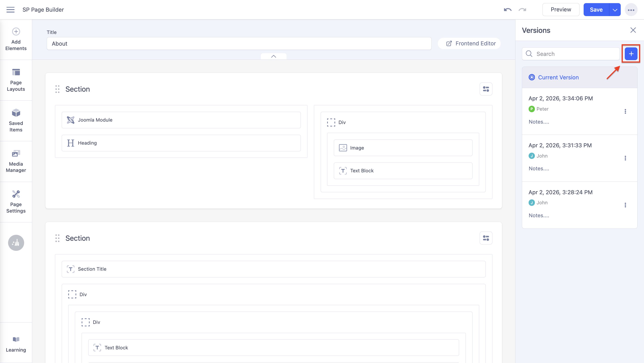Screen dimensions: 644x363
Task: Open the hamburger menu icon
Action: (x=10, y=9)
